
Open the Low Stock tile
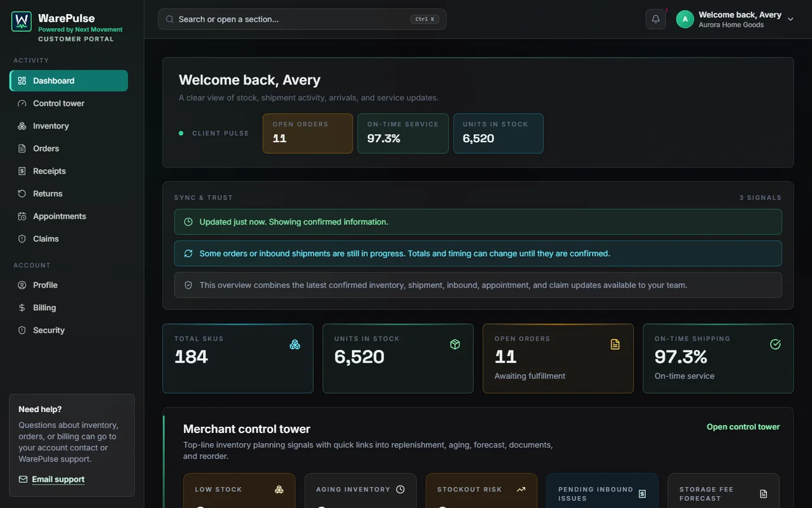tap(239, 491)
